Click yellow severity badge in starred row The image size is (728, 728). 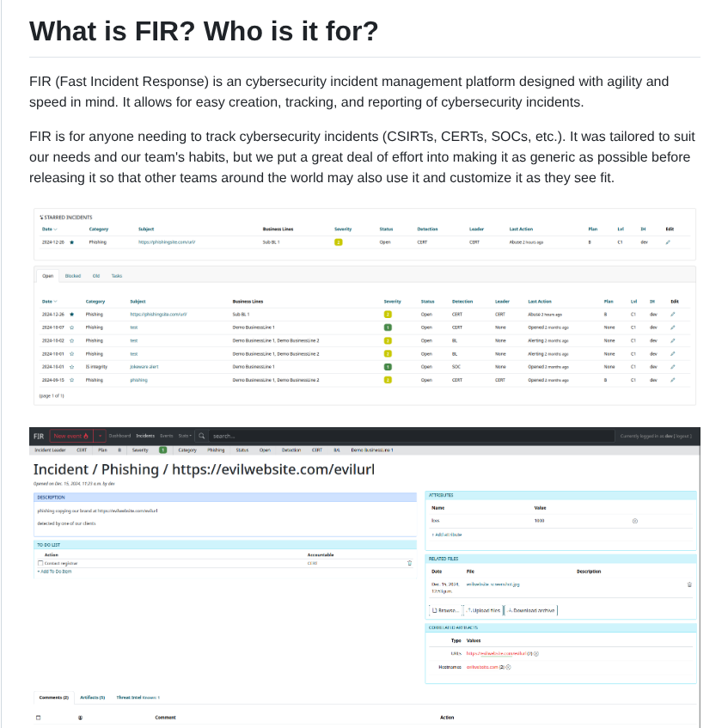pos(339,242)
